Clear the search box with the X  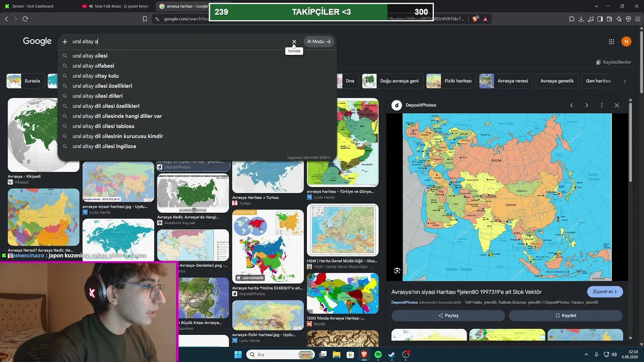tap(294, 42)
